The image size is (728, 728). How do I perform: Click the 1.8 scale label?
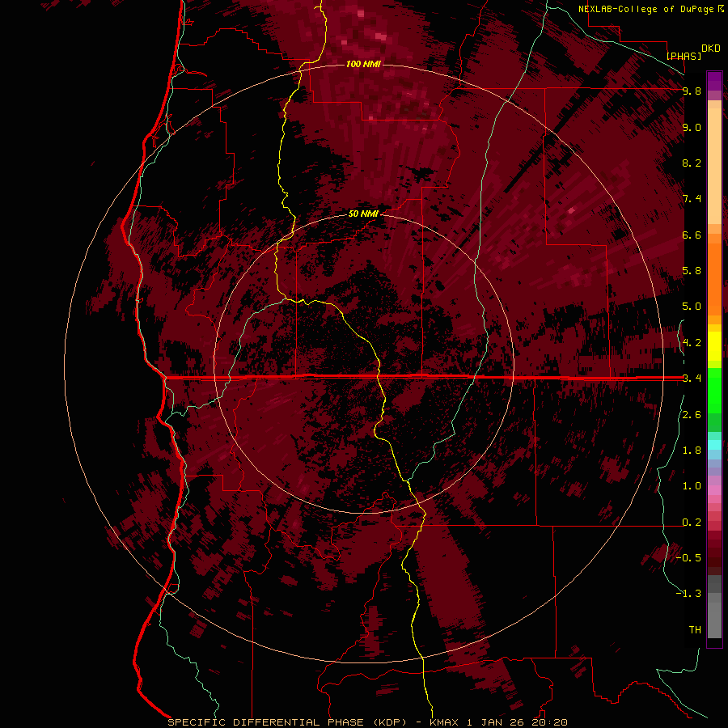coord(692,451)
